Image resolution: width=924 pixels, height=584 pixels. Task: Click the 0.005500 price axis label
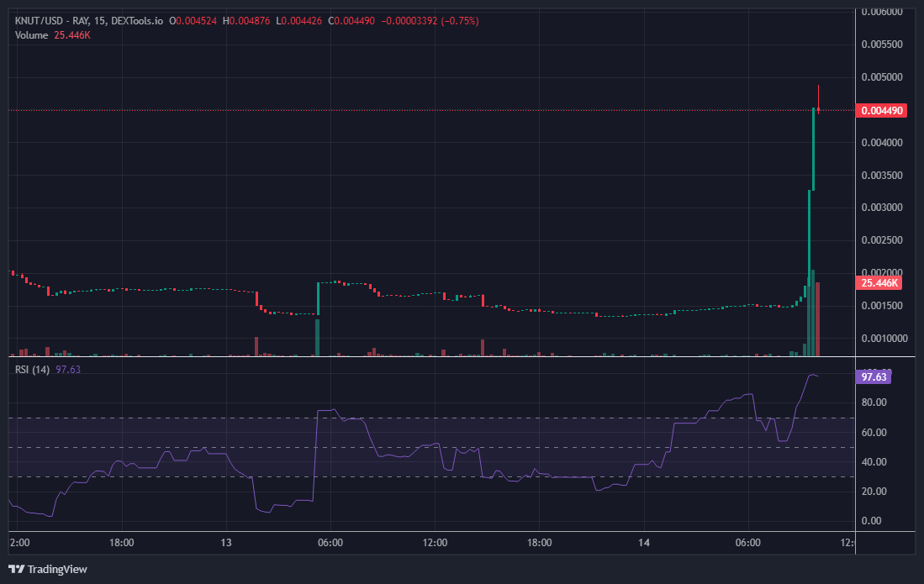tap(882, 45)
